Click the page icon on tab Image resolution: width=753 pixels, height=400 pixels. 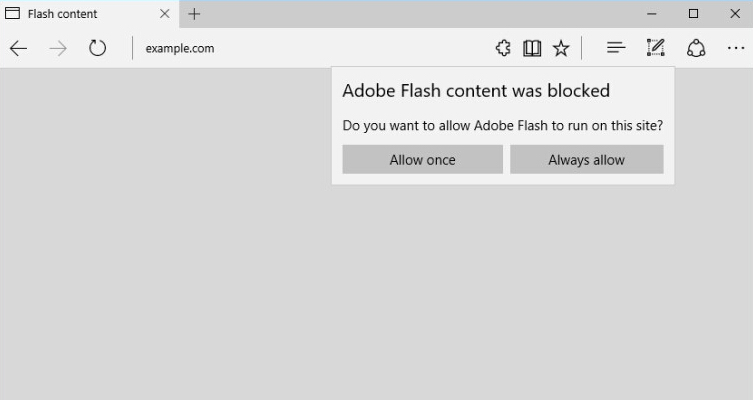13,14
